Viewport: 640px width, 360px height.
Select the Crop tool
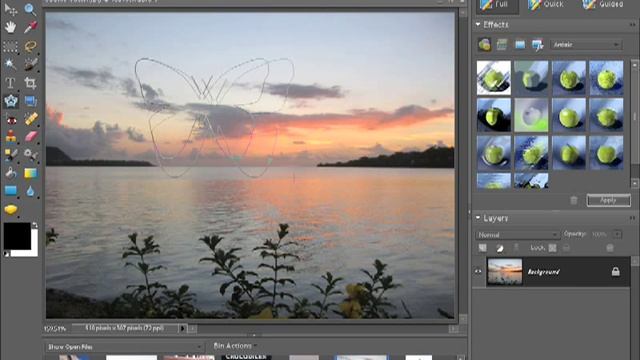(30, 83)
